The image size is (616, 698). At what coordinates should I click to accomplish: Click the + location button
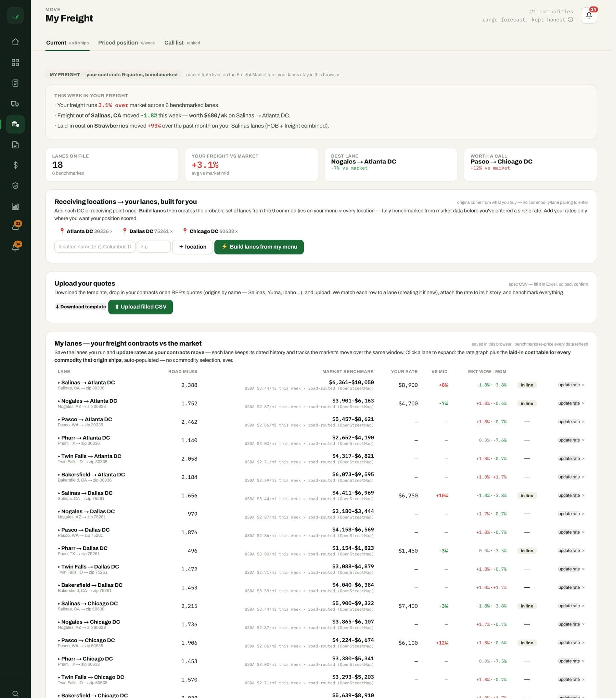pyautogui.click(x=192, y=247)
